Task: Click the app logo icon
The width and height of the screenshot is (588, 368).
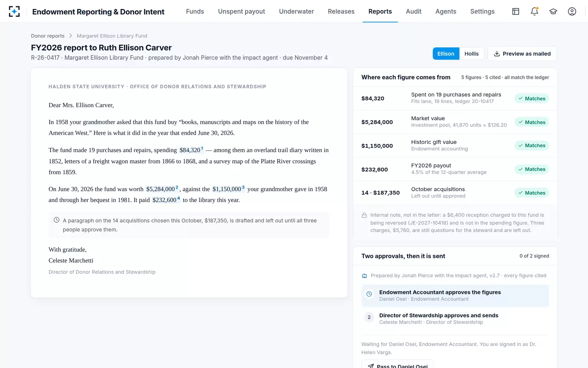Action: coord(14,11)
